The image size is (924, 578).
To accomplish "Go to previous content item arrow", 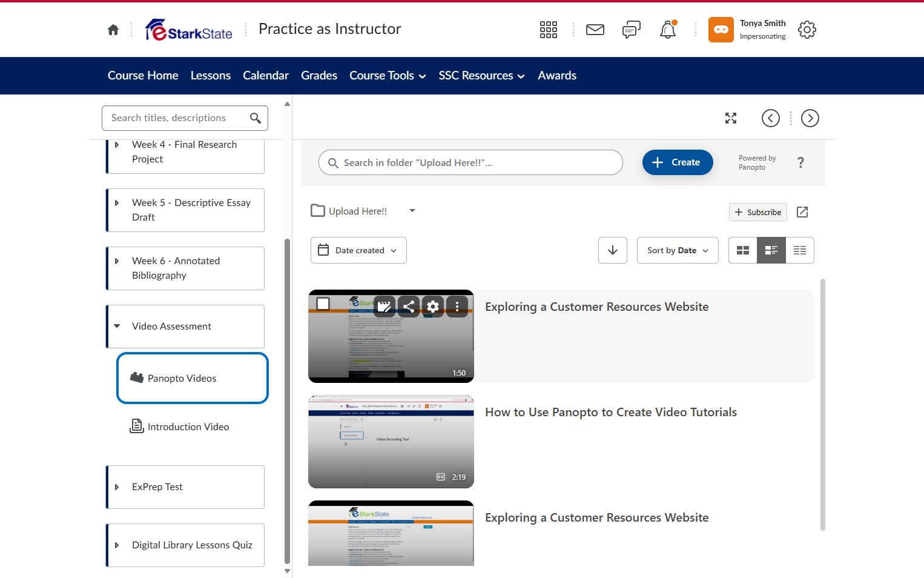I will pyautogui.click(x=771, y=118).
